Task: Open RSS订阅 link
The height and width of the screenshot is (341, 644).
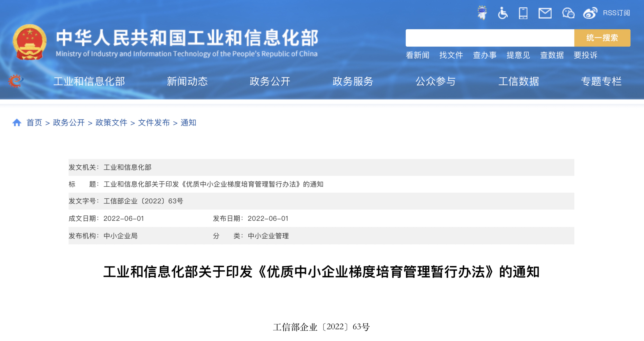Action: coord(616,13)
